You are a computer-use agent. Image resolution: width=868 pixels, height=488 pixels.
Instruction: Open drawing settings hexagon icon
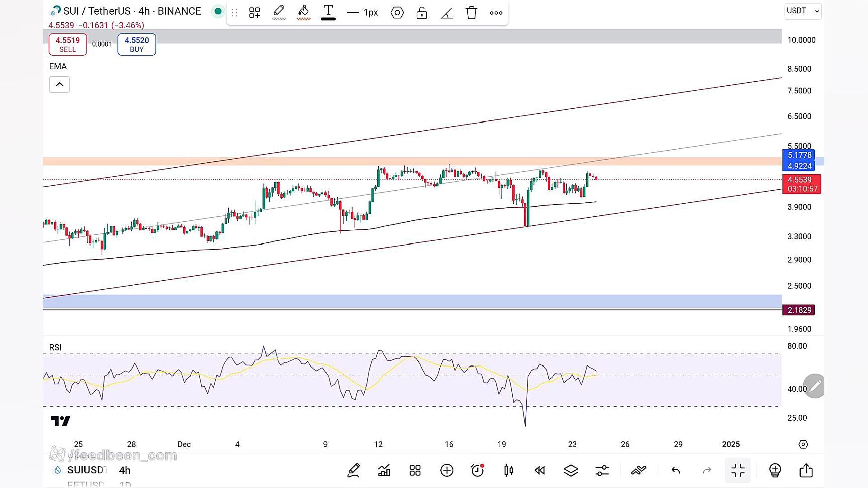pyautogui.click(x=397, y=13)
